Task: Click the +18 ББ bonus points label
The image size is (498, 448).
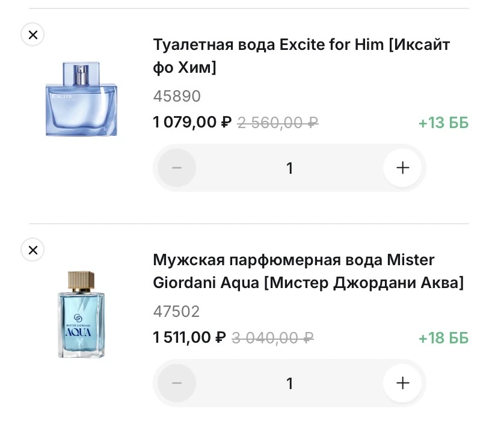Action: tap(443, 338)
